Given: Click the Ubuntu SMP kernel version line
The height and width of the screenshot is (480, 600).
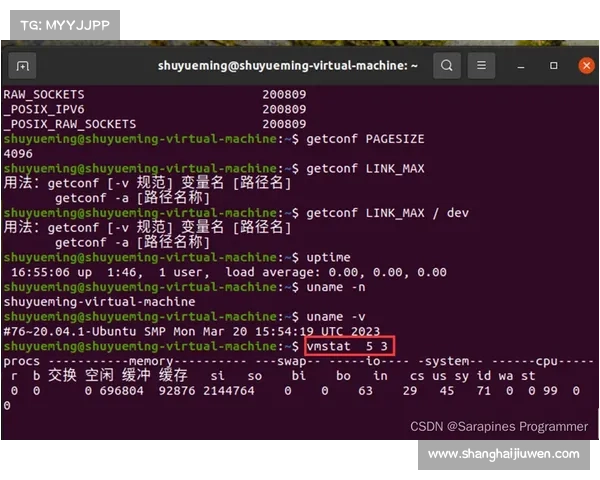Looking at the screenshot, I should pyautogui.click(x=192, y=331).
